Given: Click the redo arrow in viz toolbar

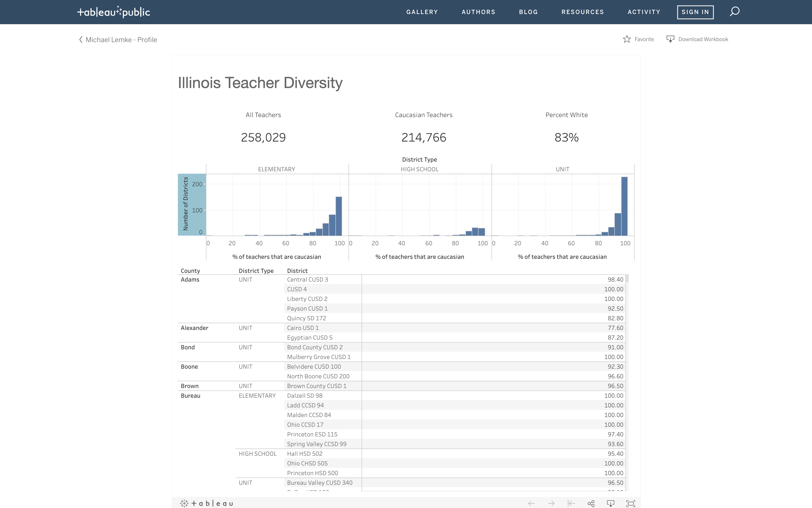Looking at the screenshot, I should click(551, 503).
